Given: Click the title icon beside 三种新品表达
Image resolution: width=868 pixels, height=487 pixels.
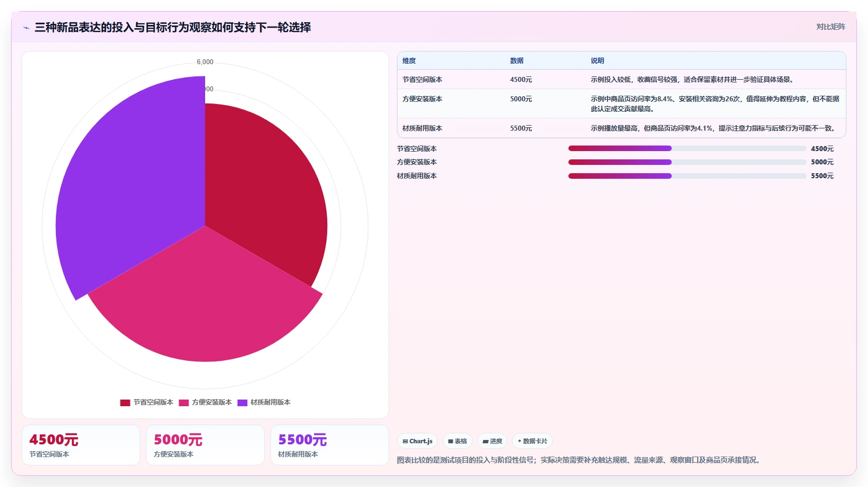Looking at the screenshot, I should point(26,28).
